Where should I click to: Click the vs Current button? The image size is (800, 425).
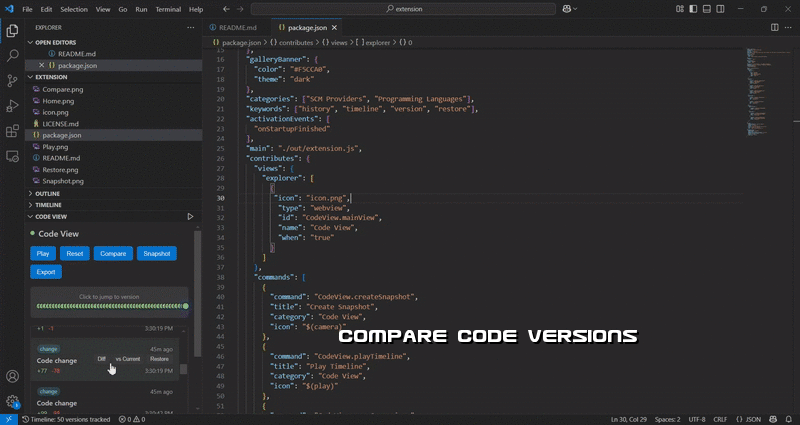tap(128, 359)
